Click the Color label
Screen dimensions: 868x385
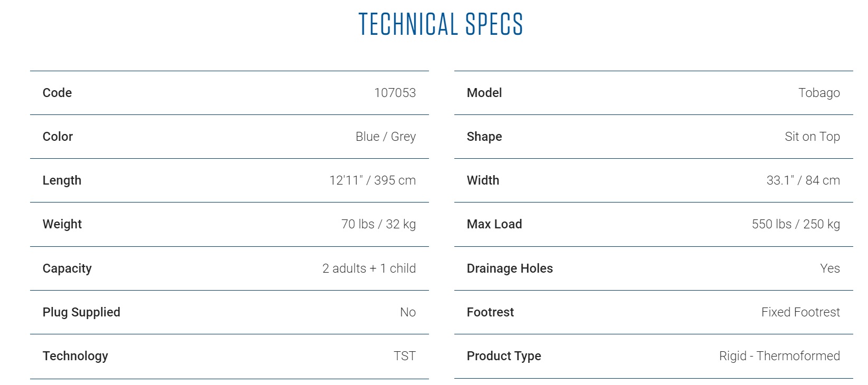point(58,137)
